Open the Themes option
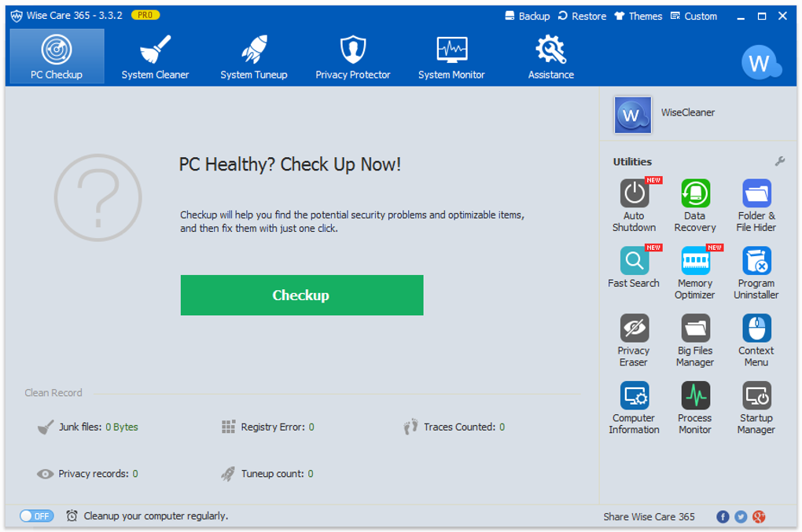 tap(638, 16)
